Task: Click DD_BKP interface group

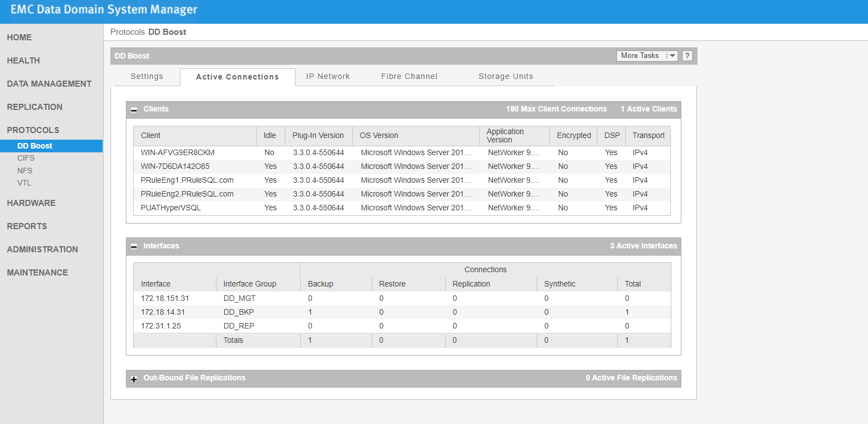Action: 239,312
